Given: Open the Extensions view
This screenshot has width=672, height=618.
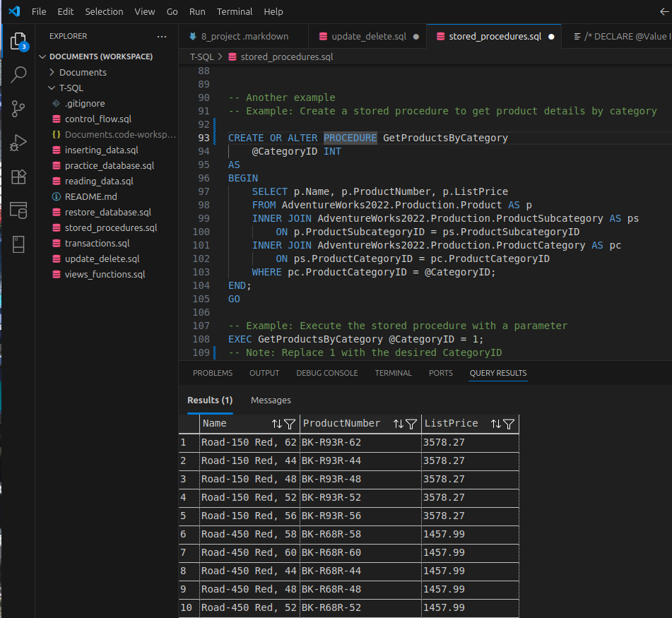Looking at the screenshot, I should pos(18,176).
